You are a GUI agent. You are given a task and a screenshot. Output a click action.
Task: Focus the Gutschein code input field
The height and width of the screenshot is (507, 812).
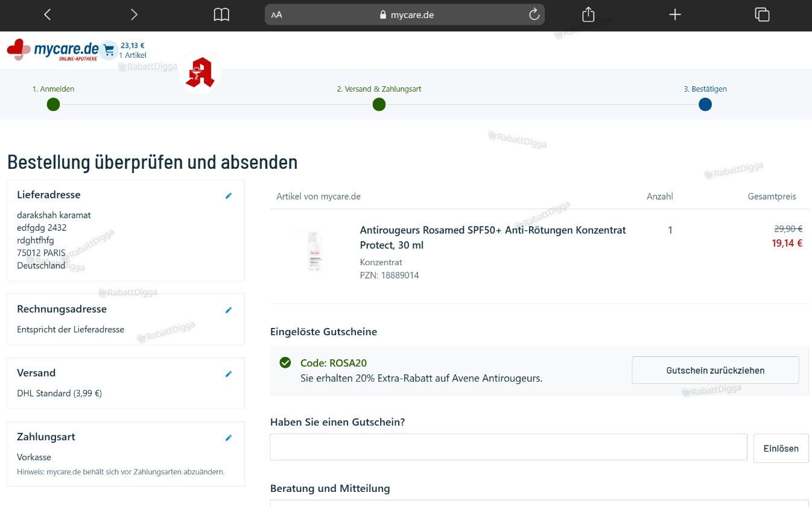[x=509, y=447]
